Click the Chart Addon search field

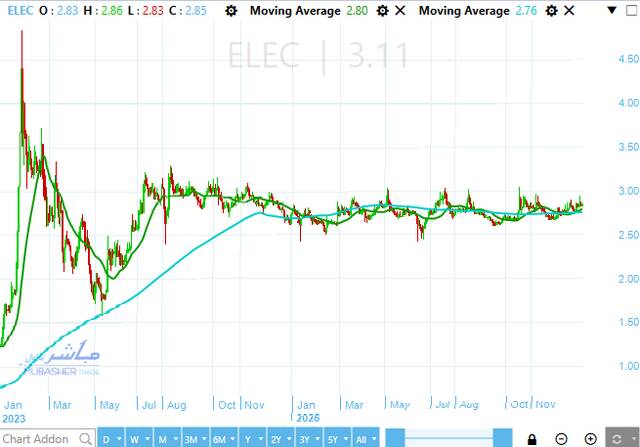pos(36,438)
